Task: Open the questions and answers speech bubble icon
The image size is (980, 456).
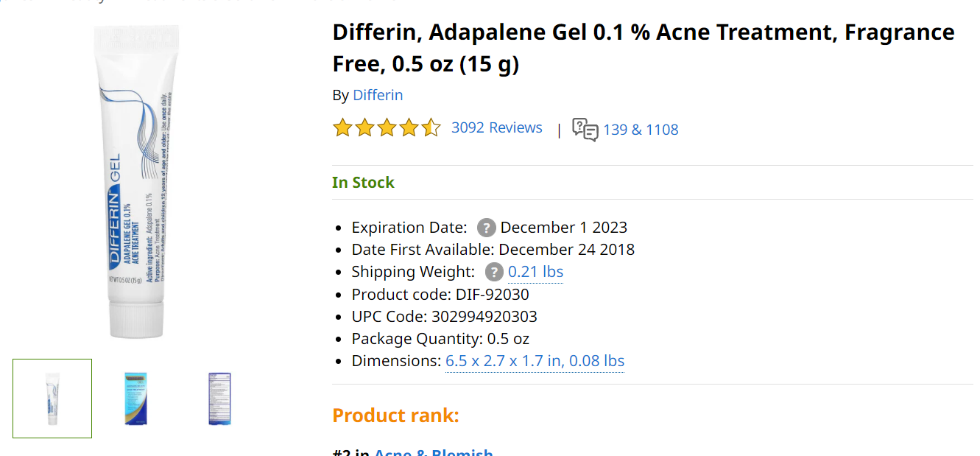Action: [585, 130]
